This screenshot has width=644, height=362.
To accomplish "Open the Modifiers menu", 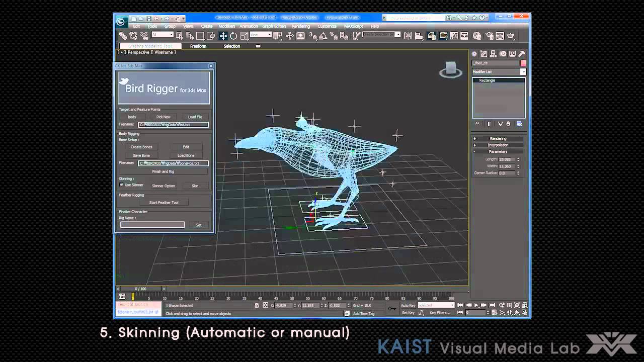I will (226, 26).
